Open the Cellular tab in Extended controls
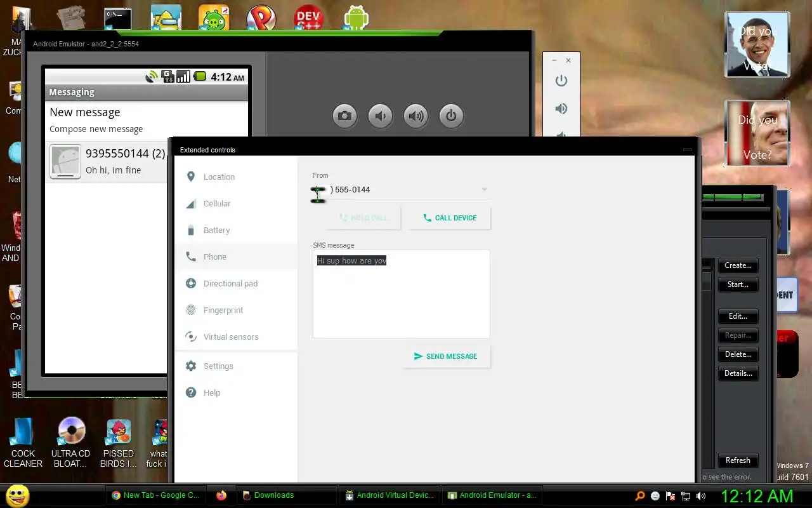This screenshot has width=812, height=508. point(236,204)
